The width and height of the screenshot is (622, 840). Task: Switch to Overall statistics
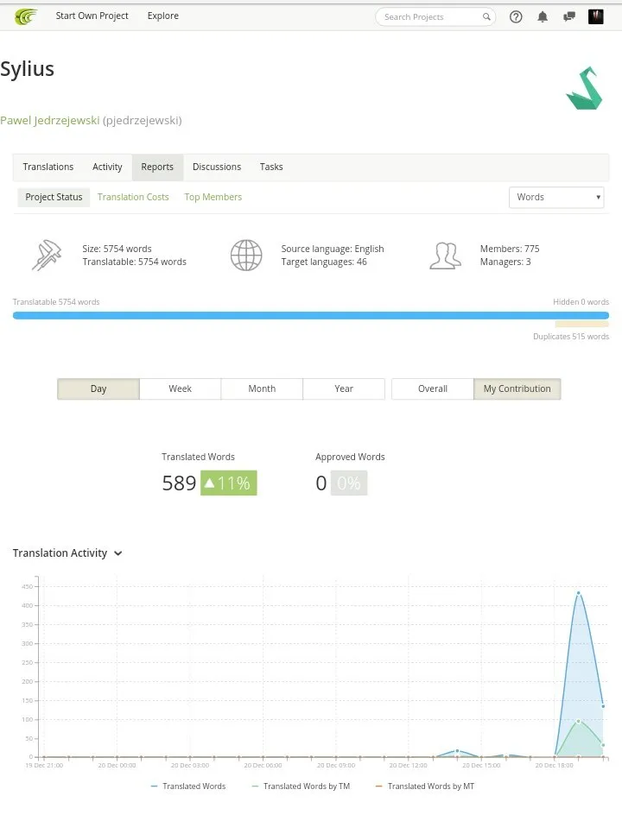pyautogui.click(x=433, y=389)
